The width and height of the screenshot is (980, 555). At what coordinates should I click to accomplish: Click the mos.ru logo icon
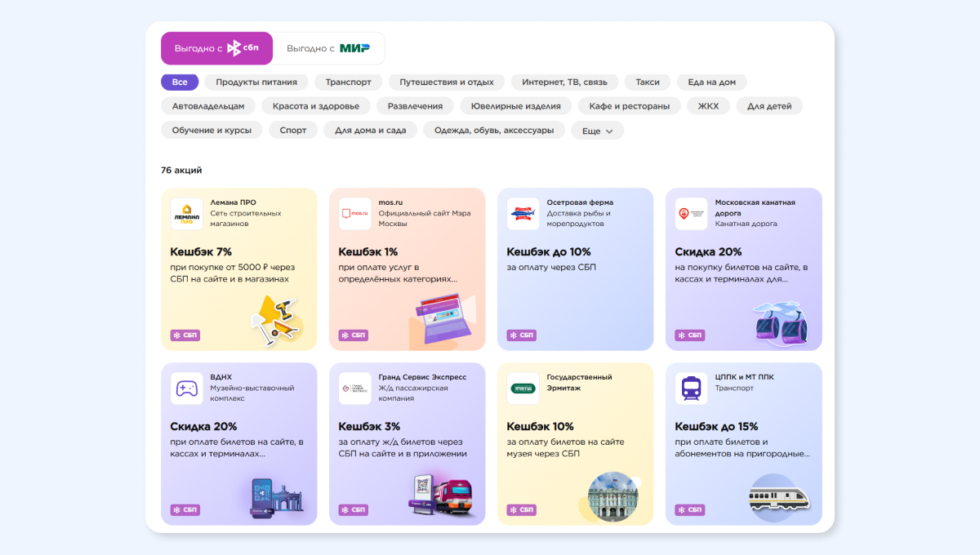pos(355,214)
